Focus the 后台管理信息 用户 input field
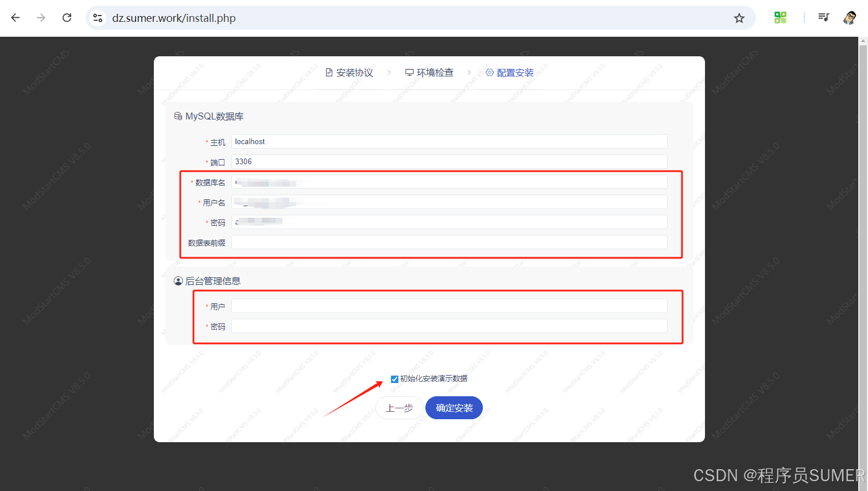 449,306
